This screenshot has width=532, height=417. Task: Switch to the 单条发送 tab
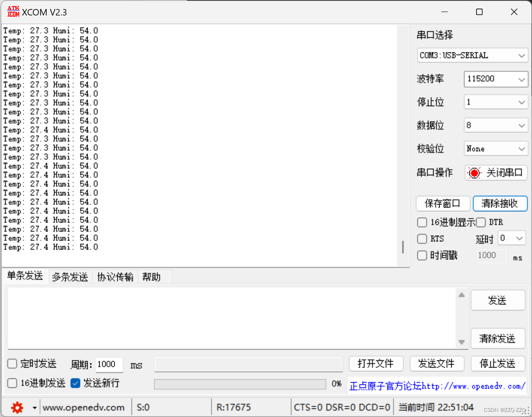tap(25, 276)
